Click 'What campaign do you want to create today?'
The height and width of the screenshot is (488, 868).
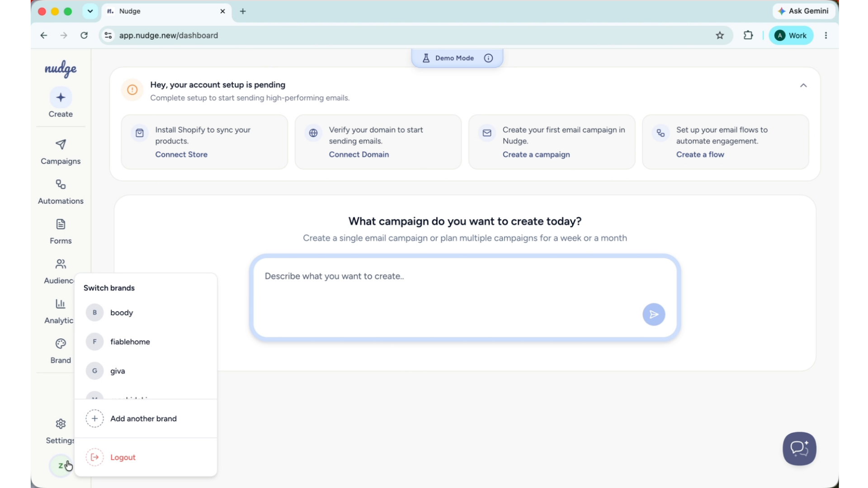coord(465,221)
